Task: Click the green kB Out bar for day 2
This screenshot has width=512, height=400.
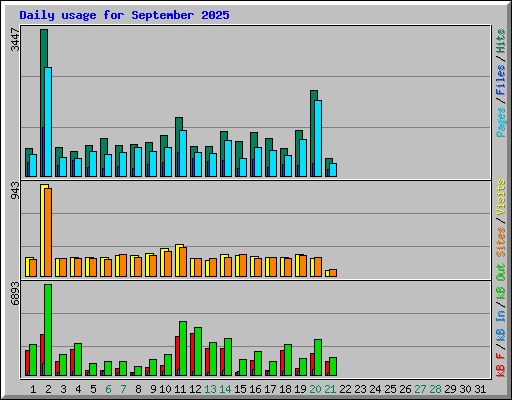Action: [x=48, y=330]
